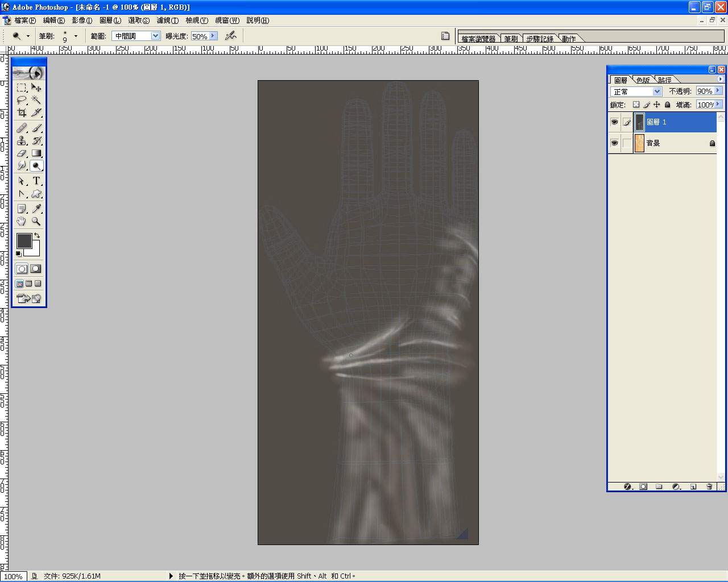This screenshot has width=728, height=582.
Task: Switch to the 色版 tab
Action: click(x=643, y=80)
